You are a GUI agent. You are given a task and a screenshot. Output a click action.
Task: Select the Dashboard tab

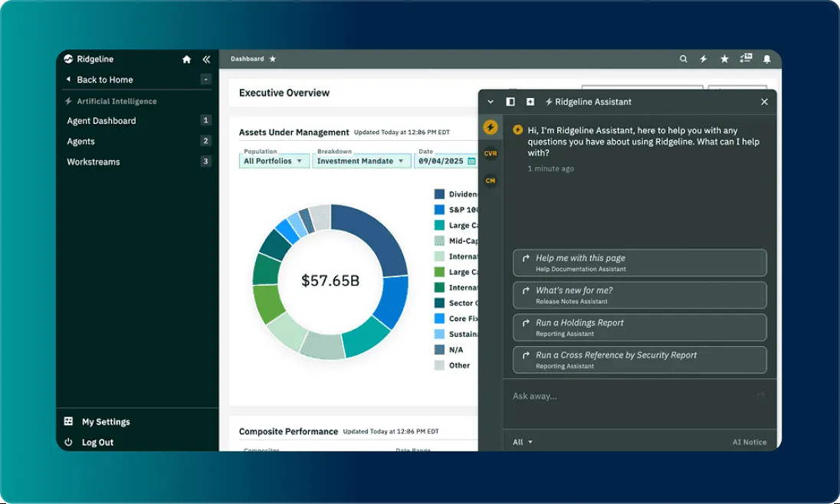tap(247, 59)
